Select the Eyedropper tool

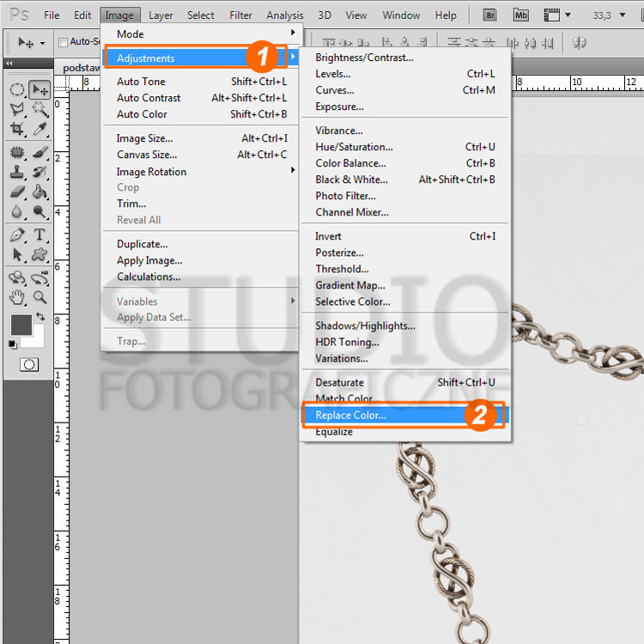click(x=39, y=129)
